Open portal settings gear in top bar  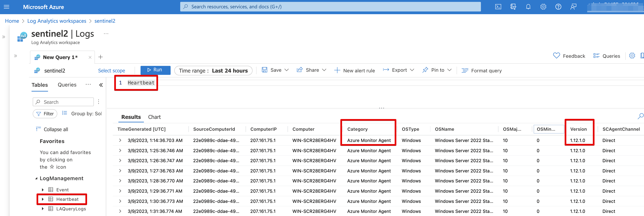point(543,7)
